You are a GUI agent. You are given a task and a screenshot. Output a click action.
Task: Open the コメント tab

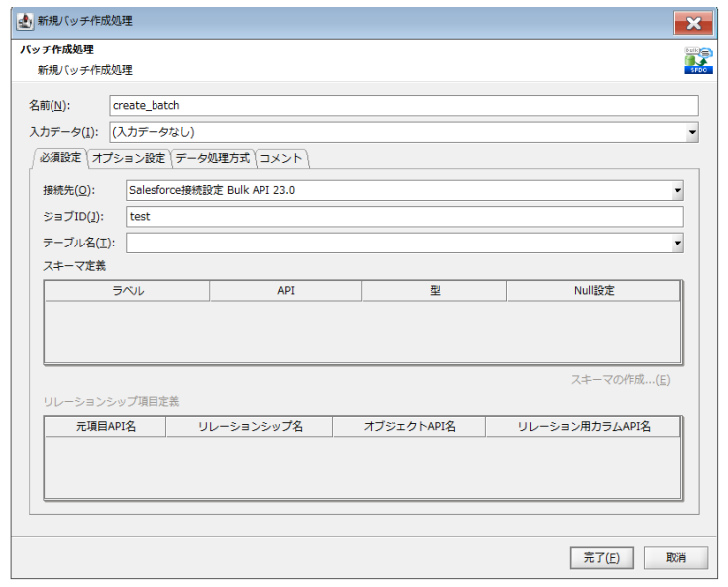(x=281, y=158)
